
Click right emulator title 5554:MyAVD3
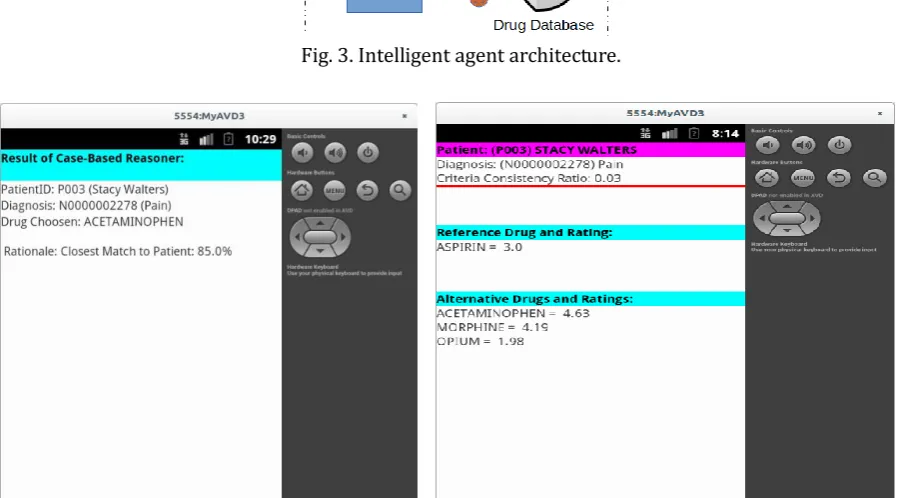[x=665, y=113]
